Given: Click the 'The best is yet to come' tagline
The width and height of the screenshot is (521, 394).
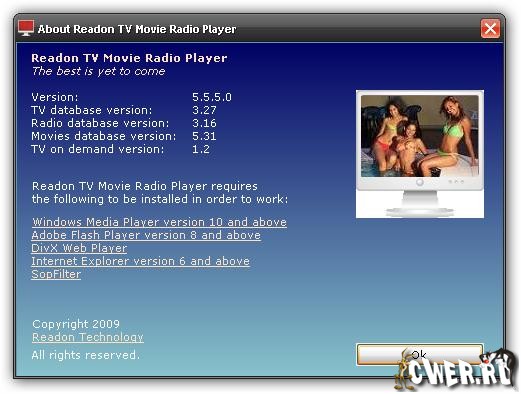Looking at the screenshot, I should click(x=98, y=71).
